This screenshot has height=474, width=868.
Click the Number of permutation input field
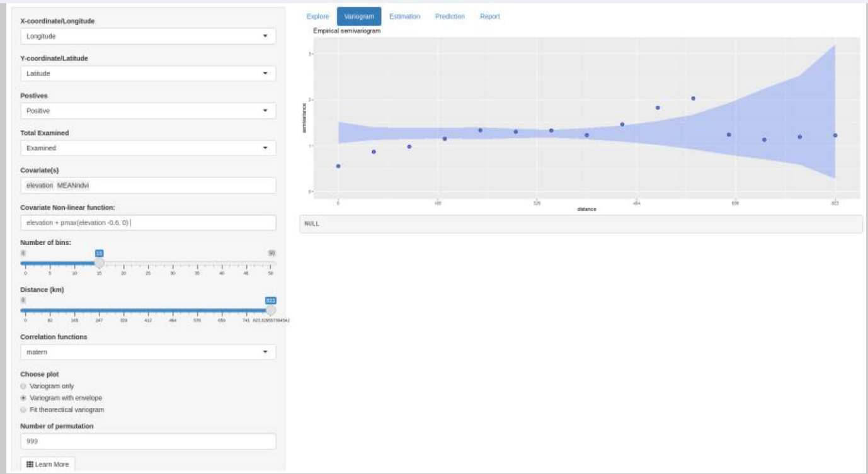[148, 441]
